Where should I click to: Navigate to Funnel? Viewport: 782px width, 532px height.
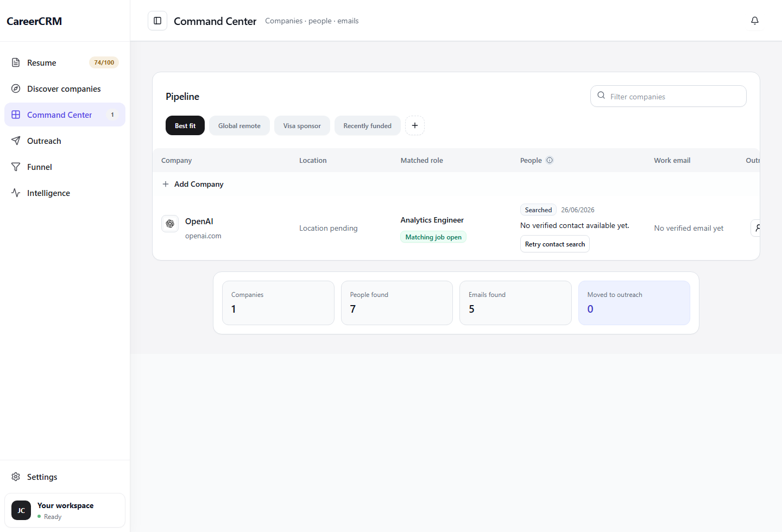pos(65,167)
